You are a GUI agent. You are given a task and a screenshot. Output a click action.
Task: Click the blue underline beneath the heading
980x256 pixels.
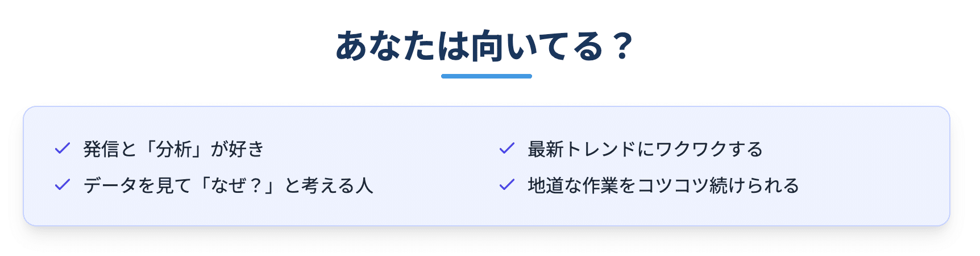(x=487, y=76)
